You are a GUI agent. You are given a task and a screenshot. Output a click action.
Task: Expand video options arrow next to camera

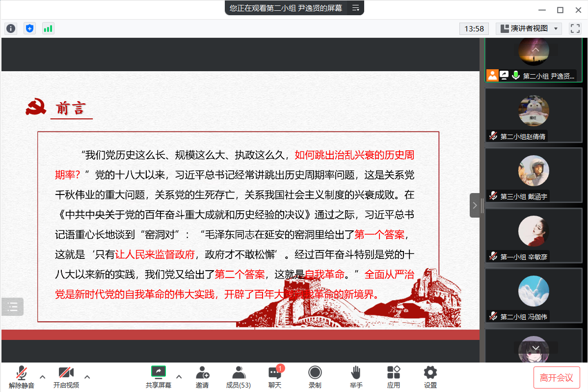[x=87, y=377]
